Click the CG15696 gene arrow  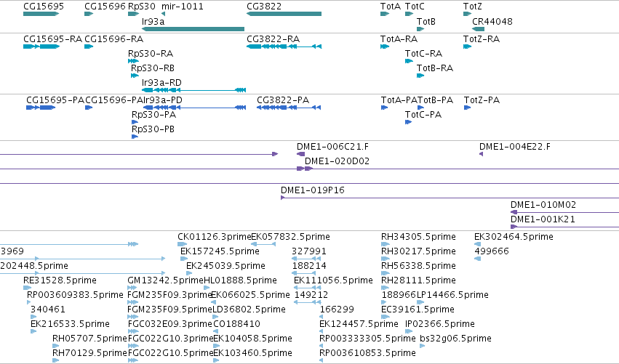89,14
